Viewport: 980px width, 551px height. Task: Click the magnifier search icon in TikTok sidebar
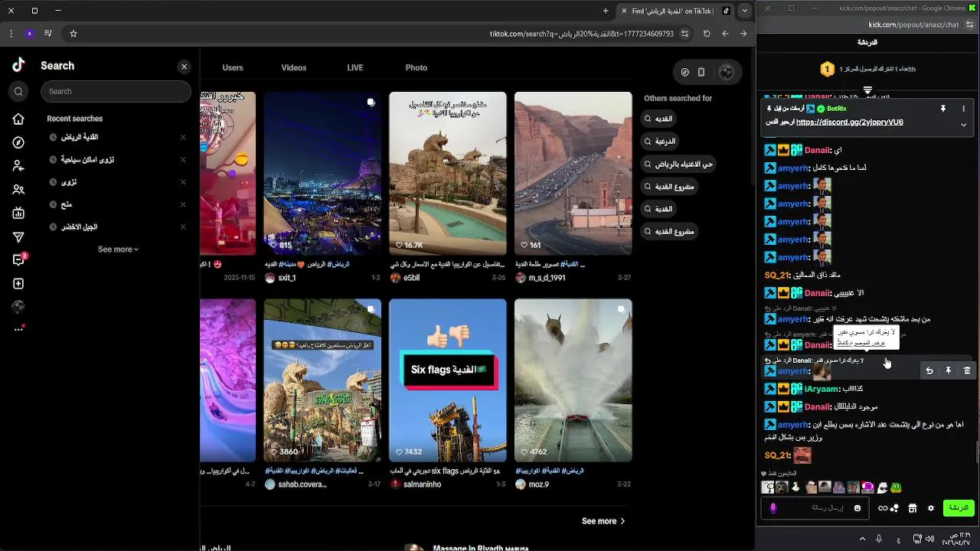click(x=18, y=92)
